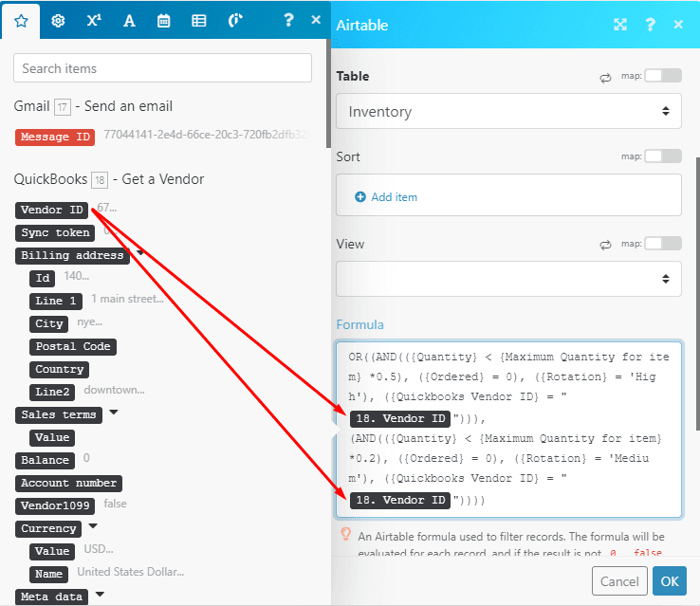Click the help question mark in mapping panel
Viewport: 700px width, 606px height.
click(288, 20)
